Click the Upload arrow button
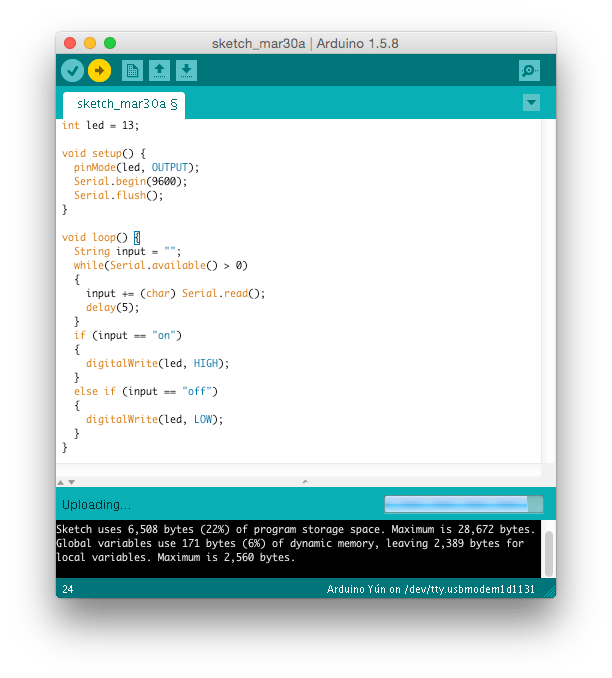The width and height of the screenshot is (612, 678). tap(99, 70)
